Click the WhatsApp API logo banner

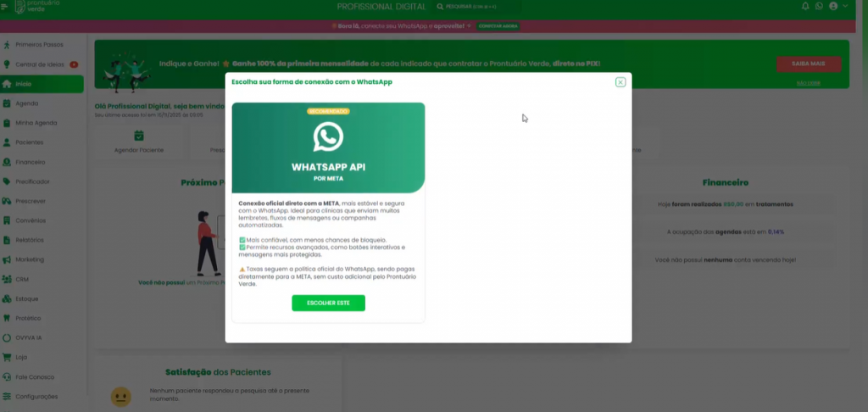click(328, 148)
